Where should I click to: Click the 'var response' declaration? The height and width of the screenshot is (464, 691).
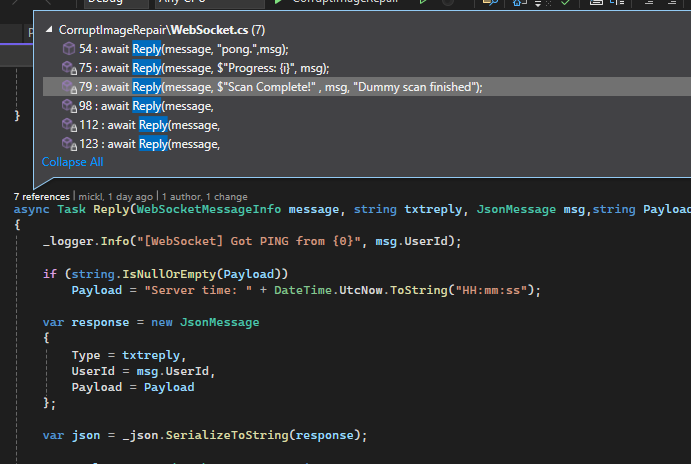pyautogui.click(x=86, y=323)
